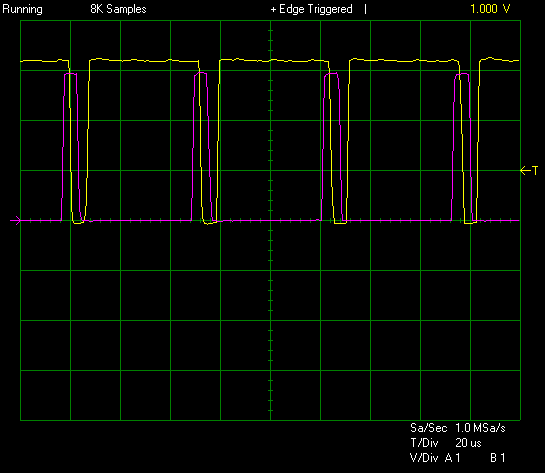Click the yellow trigger level T marker

(529, 171)
